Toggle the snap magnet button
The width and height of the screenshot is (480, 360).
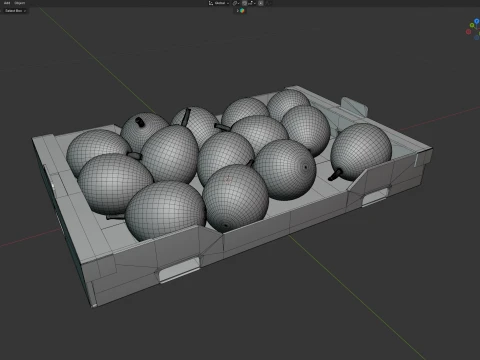244,3
